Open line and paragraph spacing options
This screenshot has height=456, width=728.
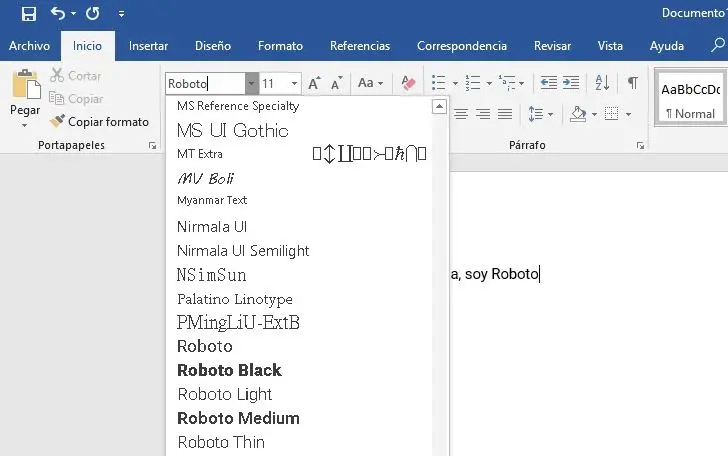click(540, 114)
